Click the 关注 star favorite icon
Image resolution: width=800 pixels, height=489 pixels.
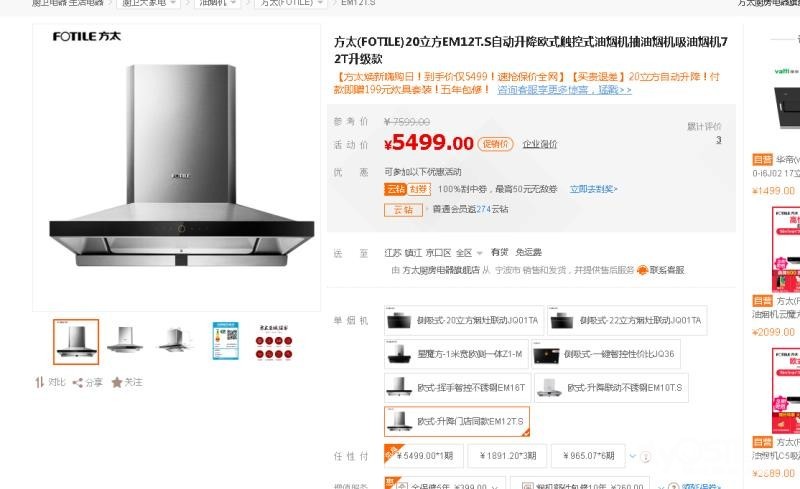coord(117,382)
